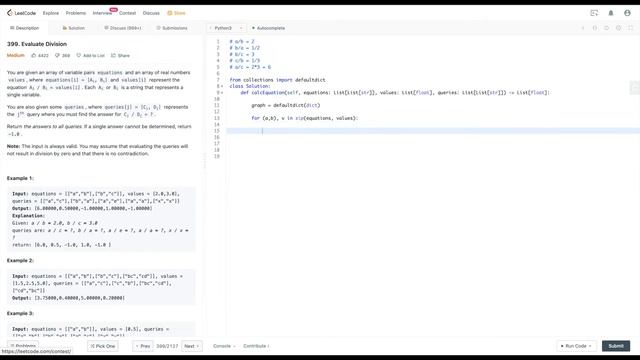Screen dimensions: 640x360
Task: Click the 'graph = defaultdict(dict)' code line
Action: [x=286, y=105]
